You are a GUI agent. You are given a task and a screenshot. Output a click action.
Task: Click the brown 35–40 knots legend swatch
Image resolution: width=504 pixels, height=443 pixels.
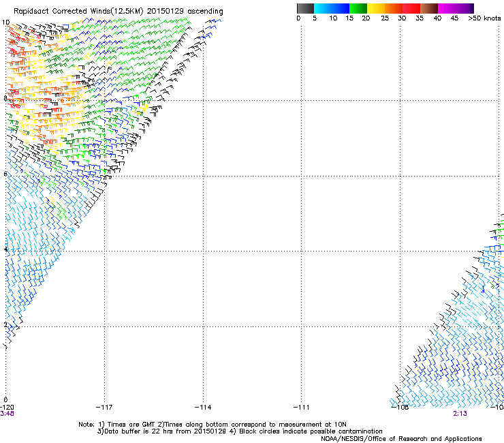coord(429,8)
